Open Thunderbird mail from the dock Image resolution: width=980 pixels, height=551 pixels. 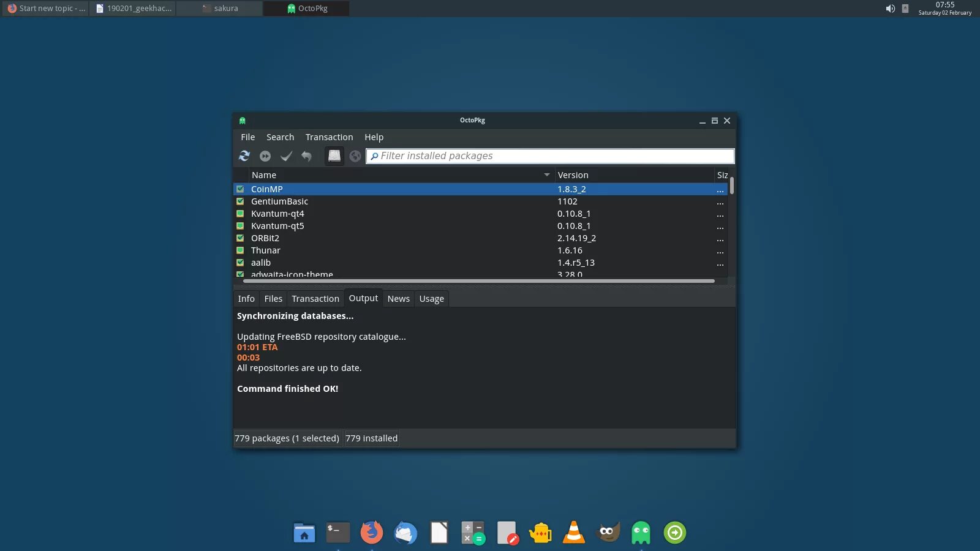pos(405,533)
